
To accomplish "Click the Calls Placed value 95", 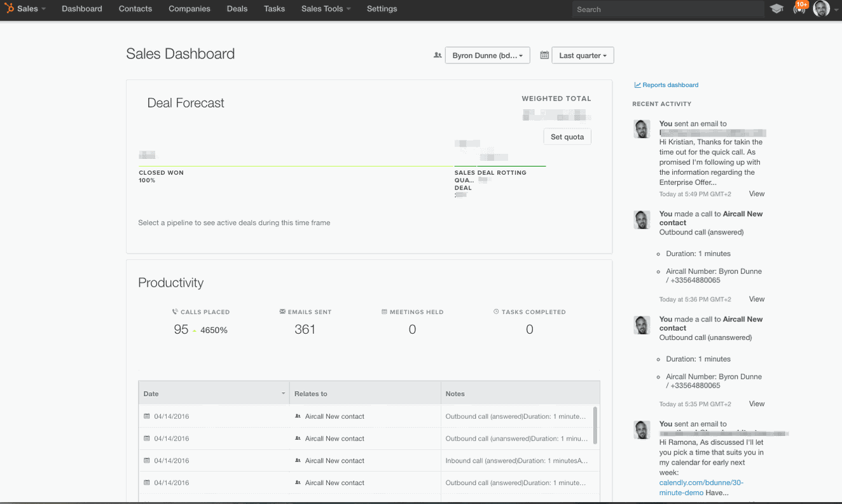I will 181,329.
